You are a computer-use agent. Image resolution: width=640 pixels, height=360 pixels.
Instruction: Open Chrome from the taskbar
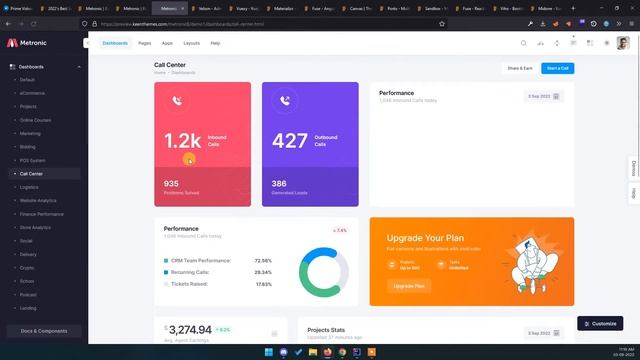[x=342, y=352]
